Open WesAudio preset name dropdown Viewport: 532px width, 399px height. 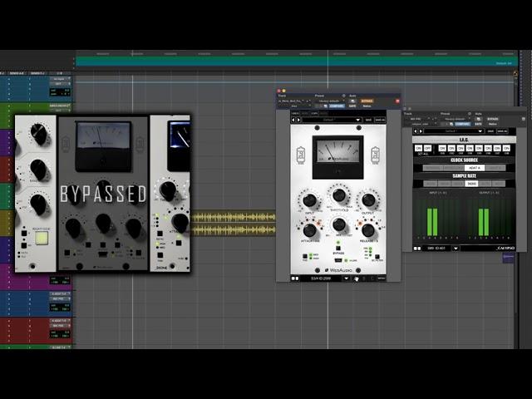332,120
